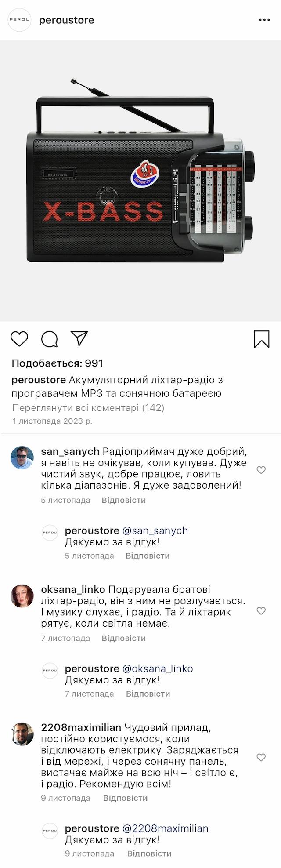Reply to oksana_linko's comment
Image resolution: width=281 pixels, height=868 pixels.
pos(123,638)
